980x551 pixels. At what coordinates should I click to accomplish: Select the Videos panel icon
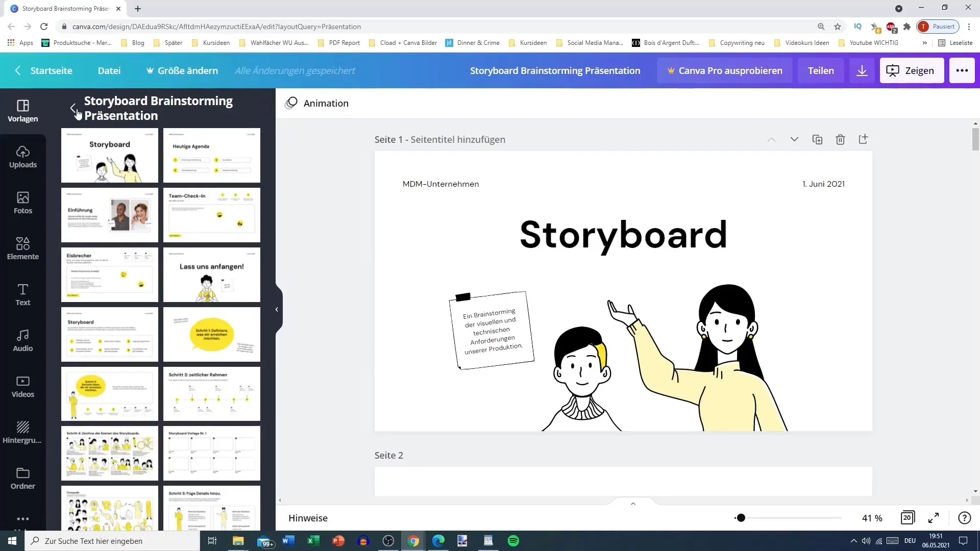click(x=23, y=386)
